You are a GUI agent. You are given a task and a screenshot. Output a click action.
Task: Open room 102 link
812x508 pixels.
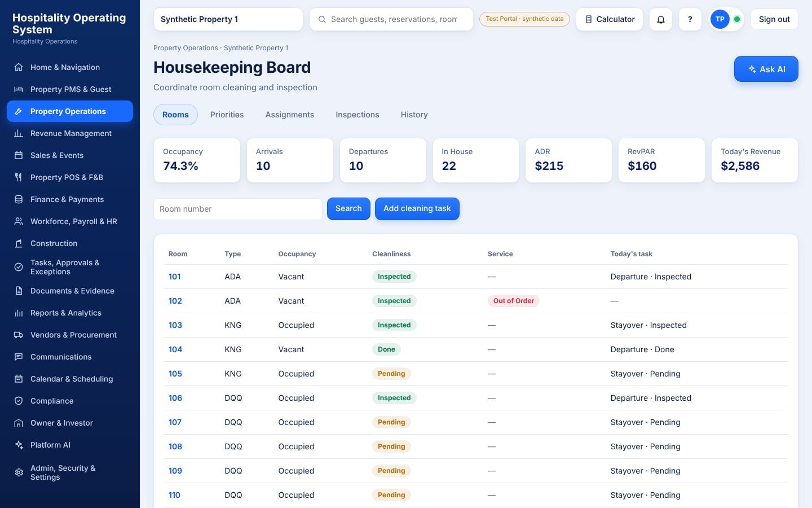(x=175, y=301)
